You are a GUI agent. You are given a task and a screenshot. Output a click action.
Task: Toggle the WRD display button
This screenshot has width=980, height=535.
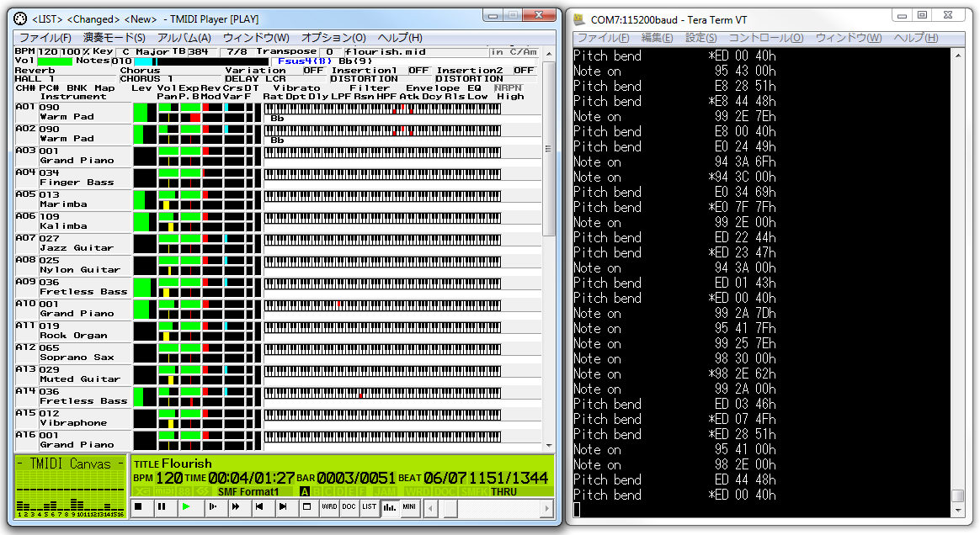pos(329,507)
